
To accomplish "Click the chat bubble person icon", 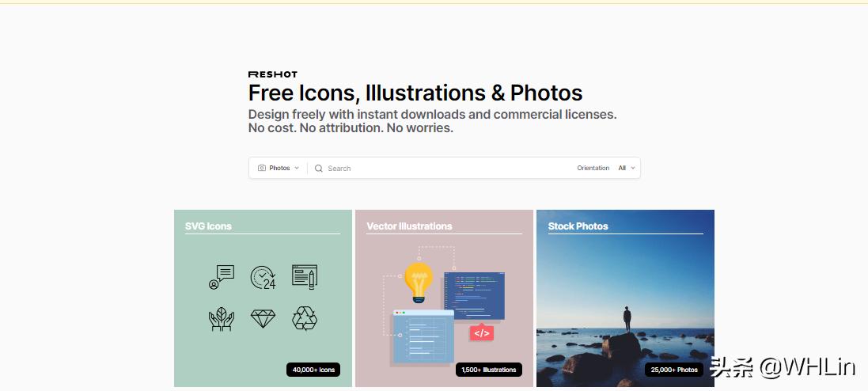I will pyautogui.click(x=222, y=277).
